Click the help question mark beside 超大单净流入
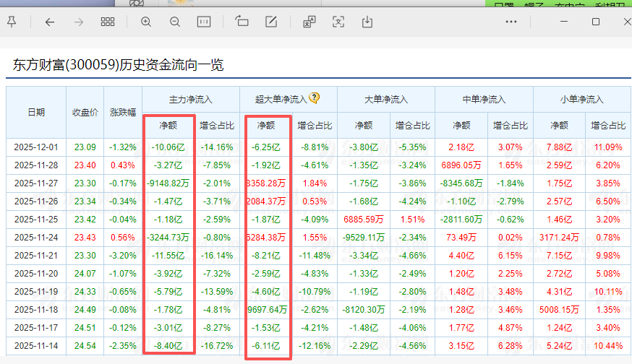The height and width of the screenshot is (364, 632). coord(314,97)
